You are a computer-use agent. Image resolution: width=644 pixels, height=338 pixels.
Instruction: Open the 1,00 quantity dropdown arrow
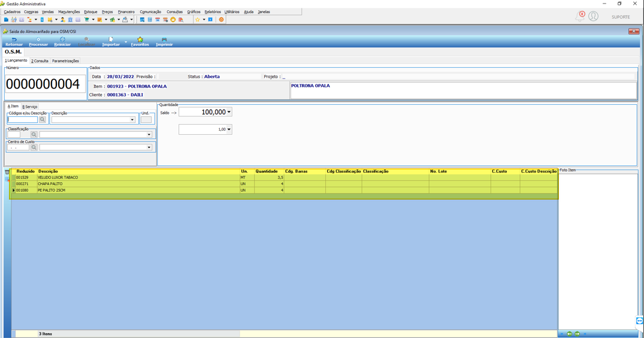(x=229, y=129)
